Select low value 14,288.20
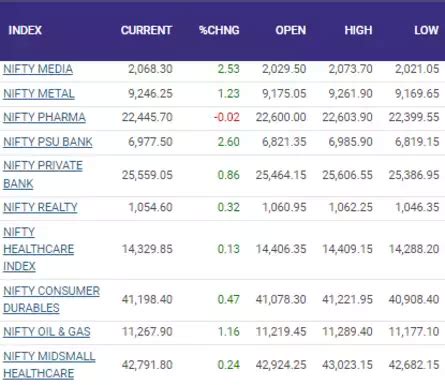This screenshot has height=385, width=445. [414, 249]
